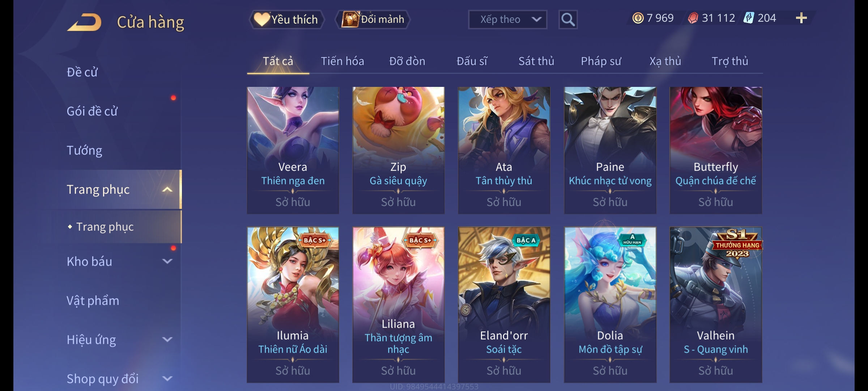Expand the Kho báu sidebar section

[x=167, y=261]
